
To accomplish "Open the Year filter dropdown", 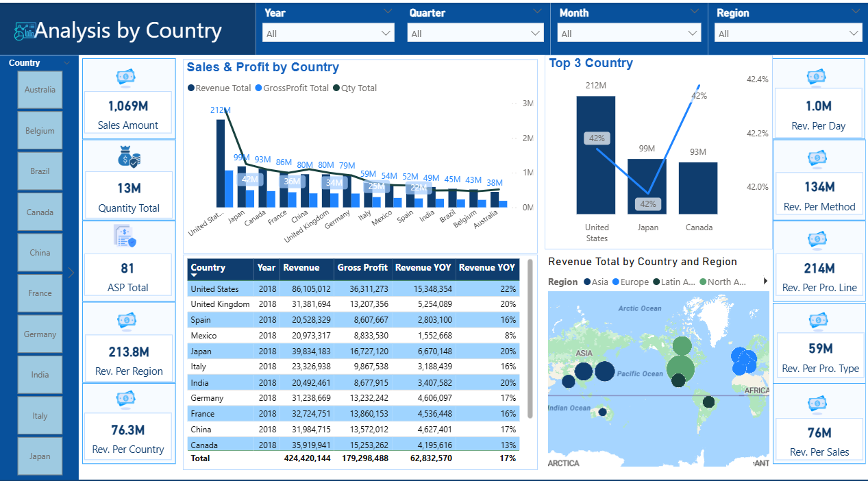I will click(x=328, y=34).
